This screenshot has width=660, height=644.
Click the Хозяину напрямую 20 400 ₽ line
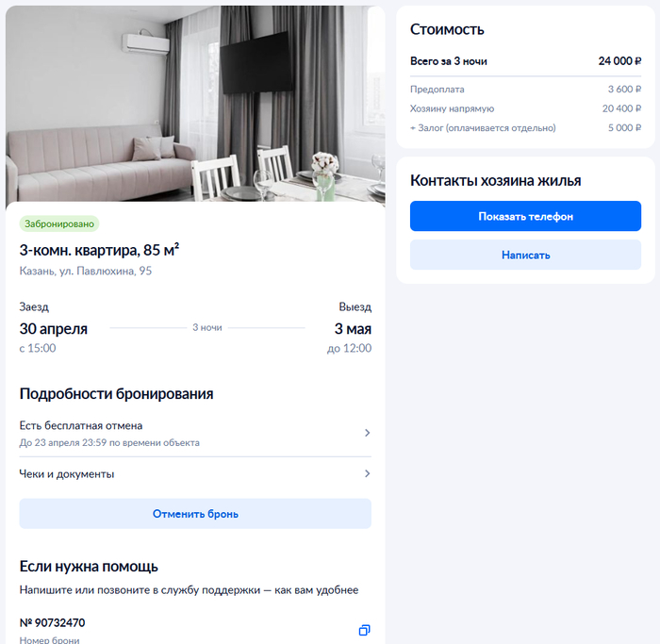point(525,108)
